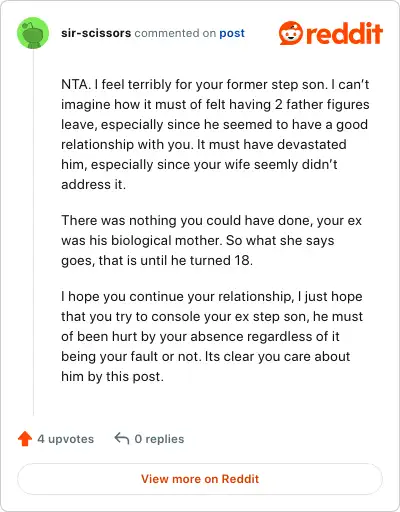Click the line "goes, that is until he turned 18"
400x512 pixels.
pos(157,260)
